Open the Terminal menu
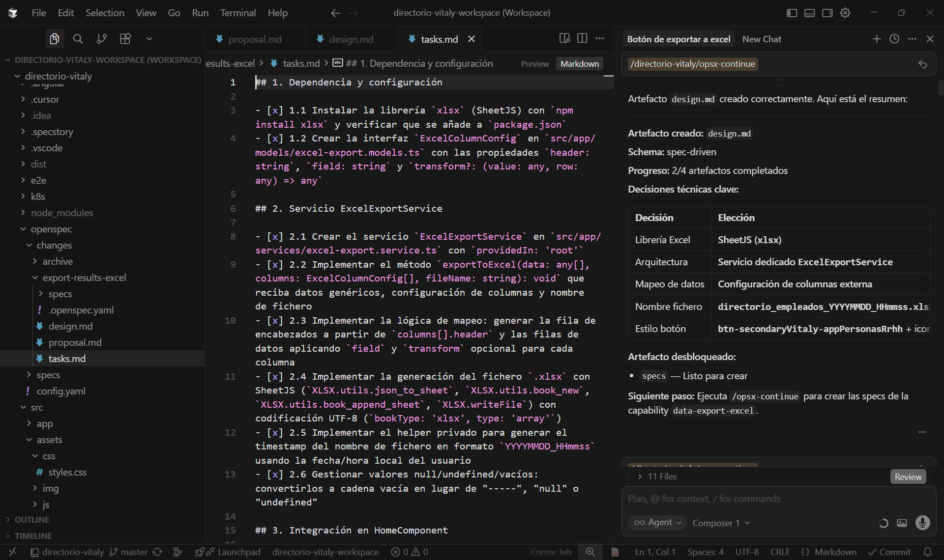 click(237, 13)
